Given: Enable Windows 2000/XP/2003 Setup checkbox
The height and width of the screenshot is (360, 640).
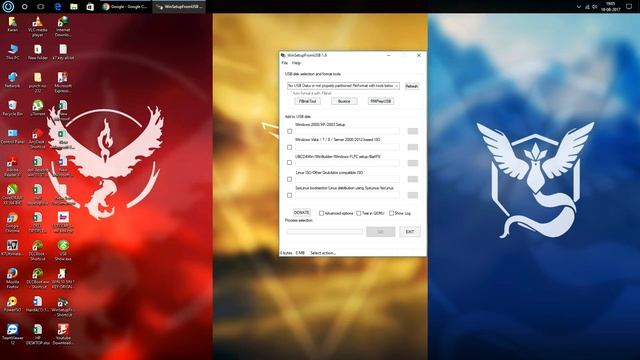Looking at the screenshot, I should (x=289, y=131).
